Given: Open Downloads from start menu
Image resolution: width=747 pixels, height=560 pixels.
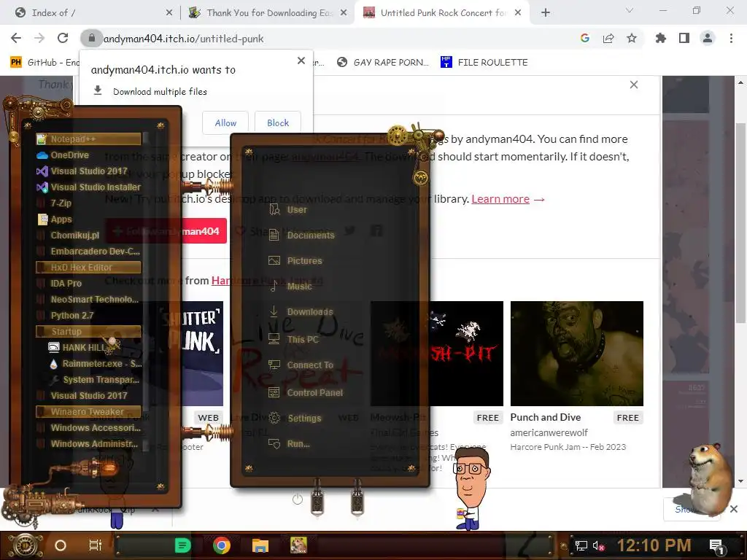Looking at the screenshot, I should (x=301, y=312).
